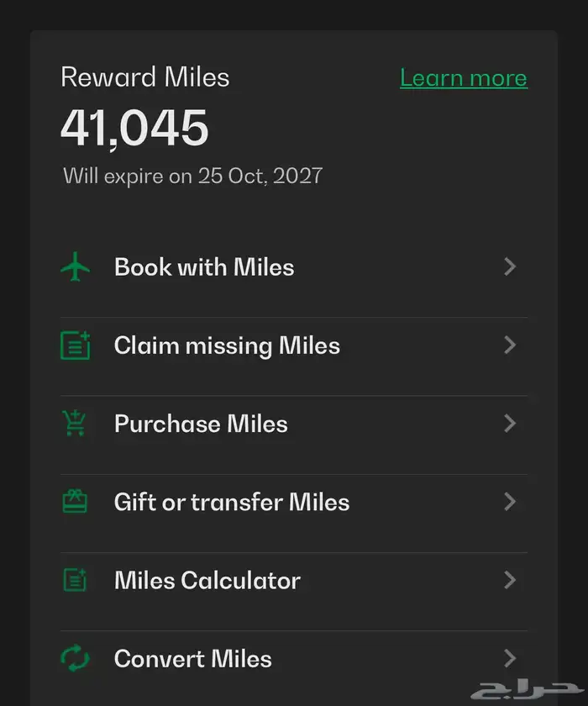This screenshot has width=588, height=706.
Task: Expand Purchase Miles chevron arrow
Action: click(509, 424)
